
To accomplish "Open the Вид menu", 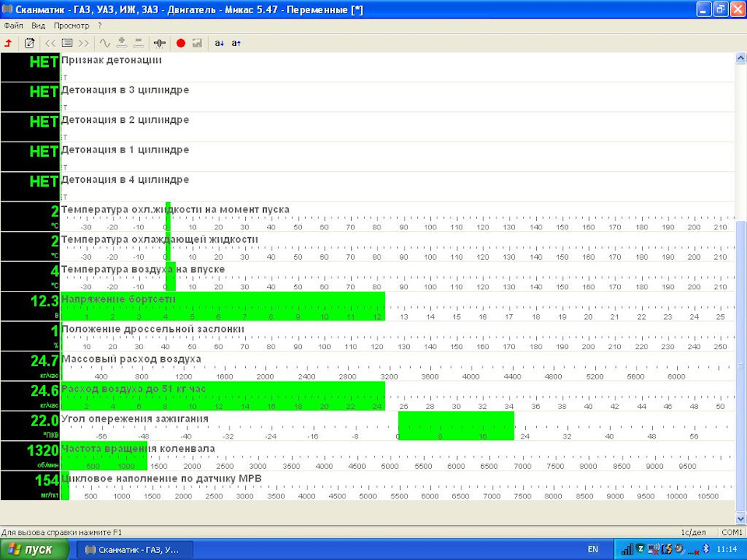I will [x=38, y=26].
